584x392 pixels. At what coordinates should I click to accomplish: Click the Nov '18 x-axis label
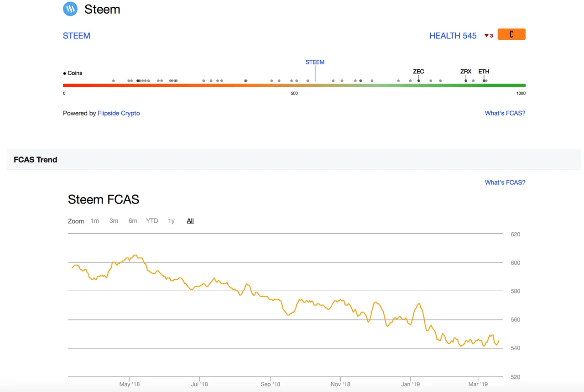(341, 384)
